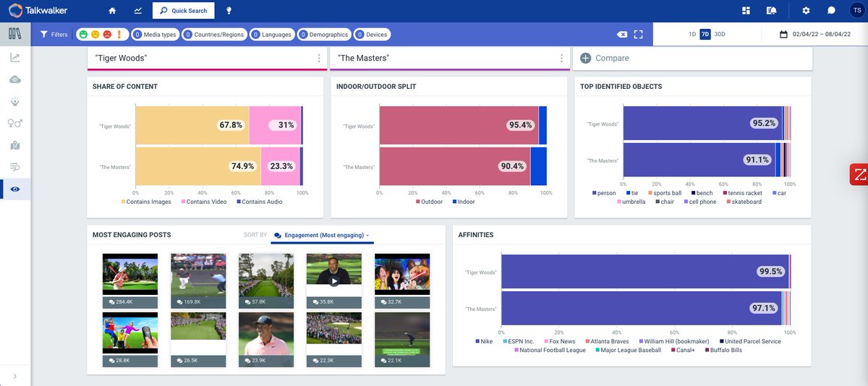Image resolution: width=868 pixels, height=386 pixels.
Task: Open the dashboards grid icon
Action: tap(746, 11)
